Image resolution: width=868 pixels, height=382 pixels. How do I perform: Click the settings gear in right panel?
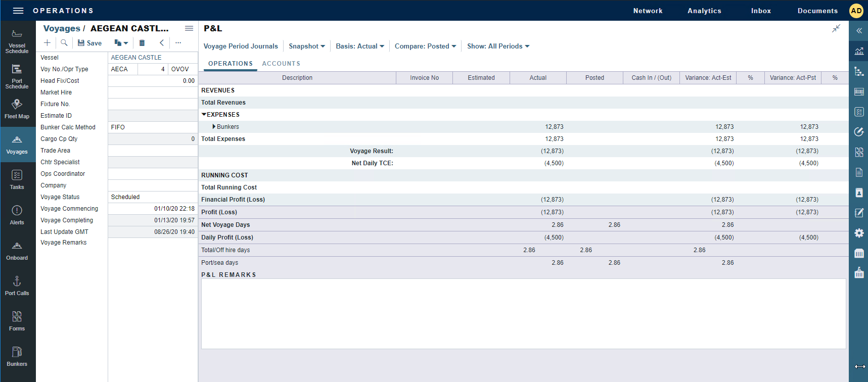pos(859,233)
